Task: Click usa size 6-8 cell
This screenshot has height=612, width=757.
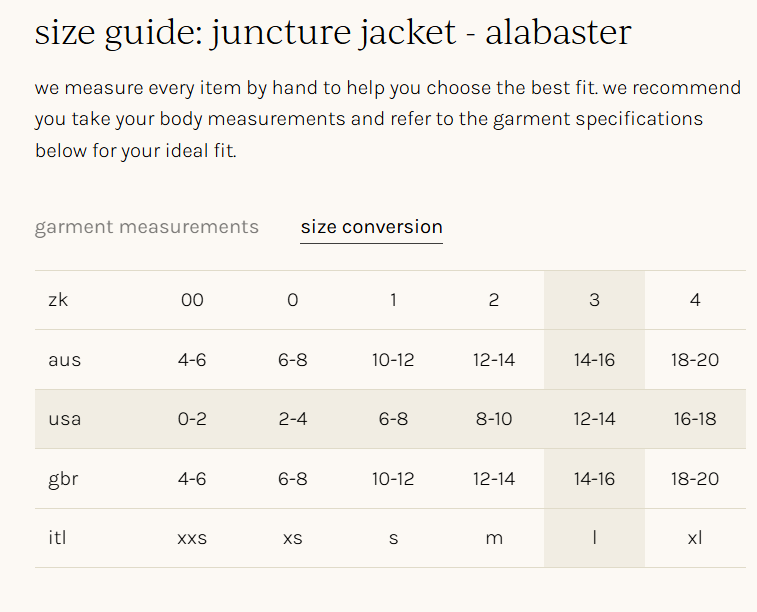Action: click(x=393, y=419)
